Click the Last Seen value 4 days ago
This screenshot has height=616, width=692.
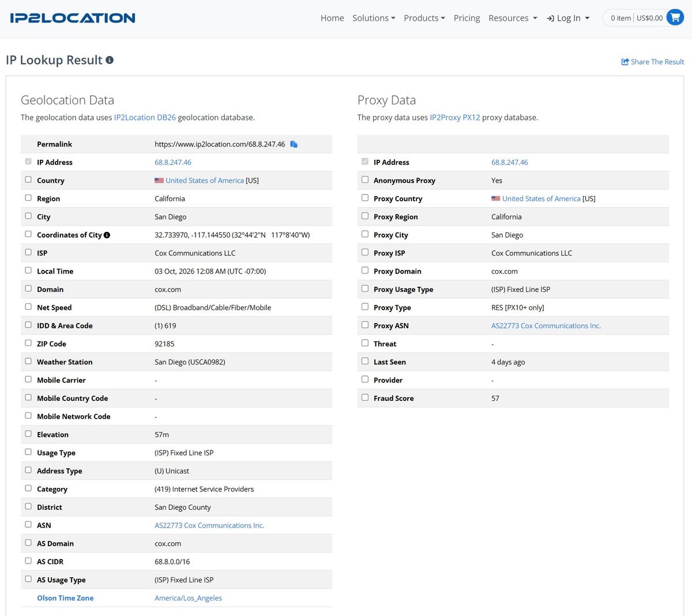pyautogui.click(x=508, y=362)
